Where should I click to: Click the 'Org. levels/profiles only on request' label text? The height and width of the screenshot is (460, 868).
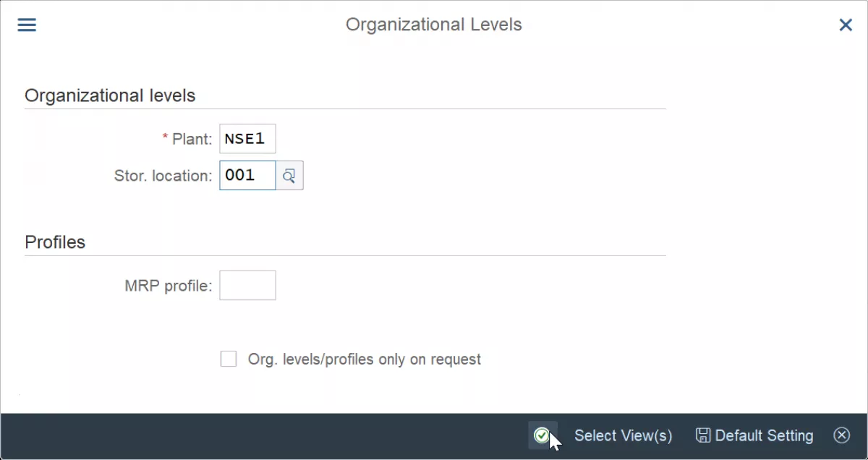[365, 359]
